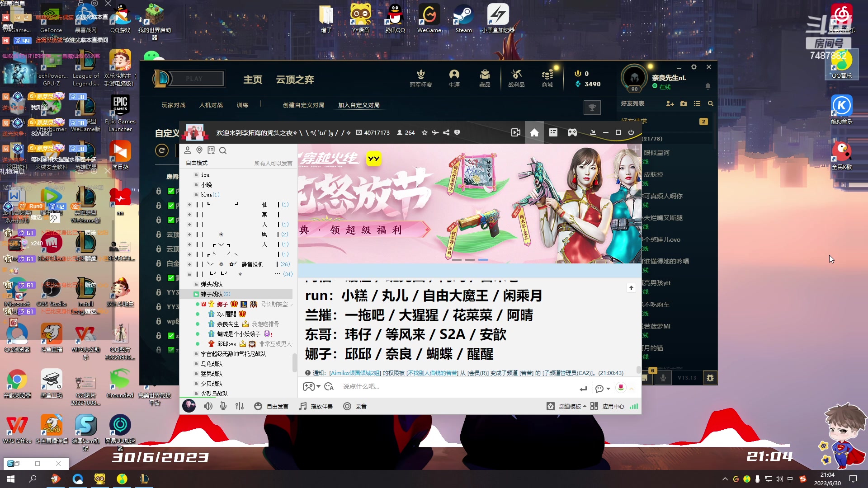
Task: Collapse the 辣子战队 channel
Action: click(x=196, y=294)
